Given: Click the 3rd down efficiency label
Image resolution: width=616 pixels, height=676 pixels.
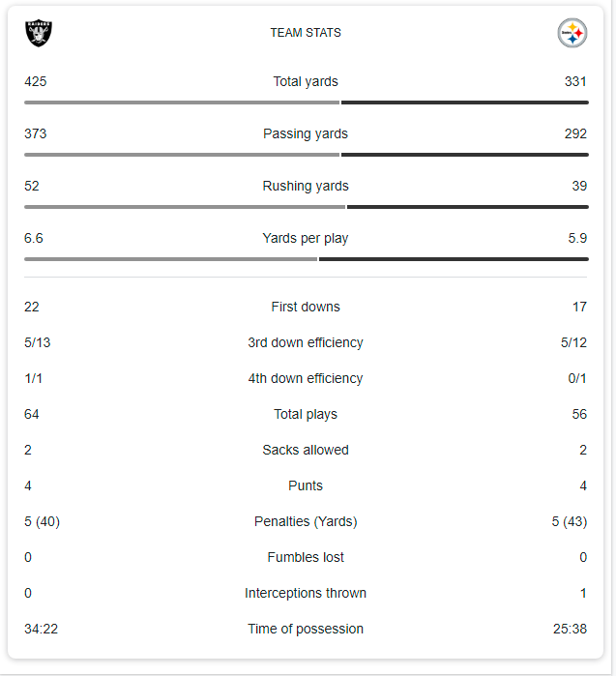Looking at the screenshot, I should tap(306, 343).
